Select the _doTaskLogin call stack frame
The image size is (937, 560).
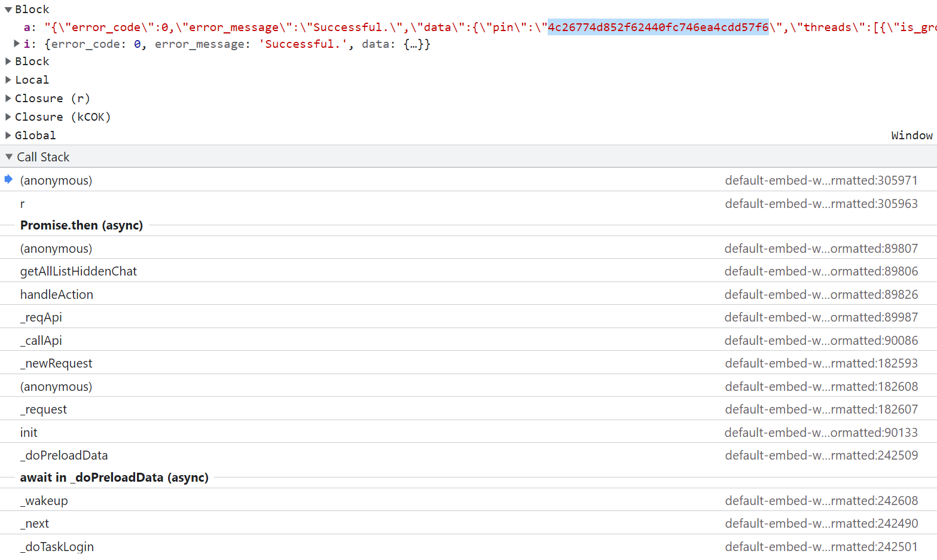tap(57, 547)
